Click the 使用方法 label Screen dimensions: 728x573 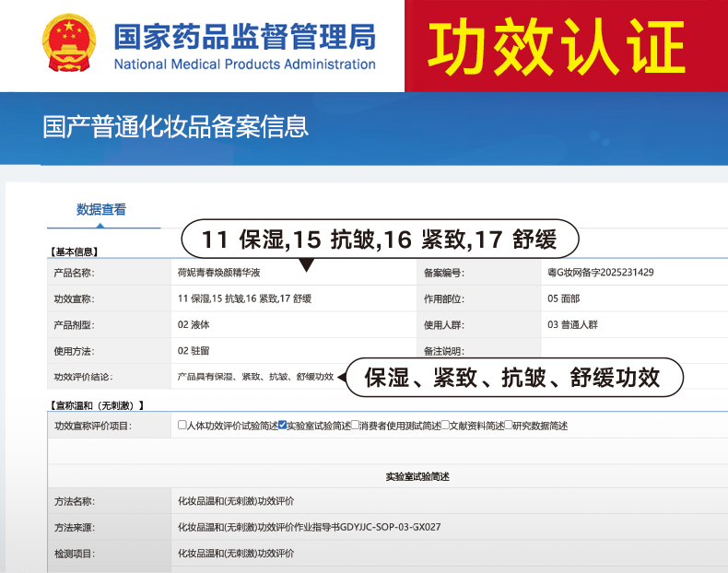coord(75,351)
